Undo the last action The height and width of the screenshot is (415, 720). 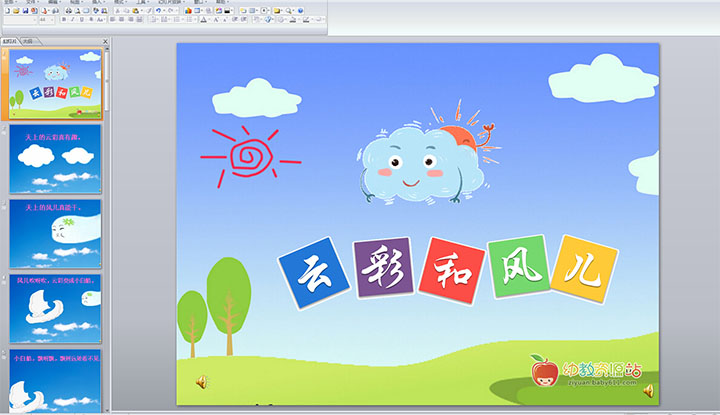[158, 11]
